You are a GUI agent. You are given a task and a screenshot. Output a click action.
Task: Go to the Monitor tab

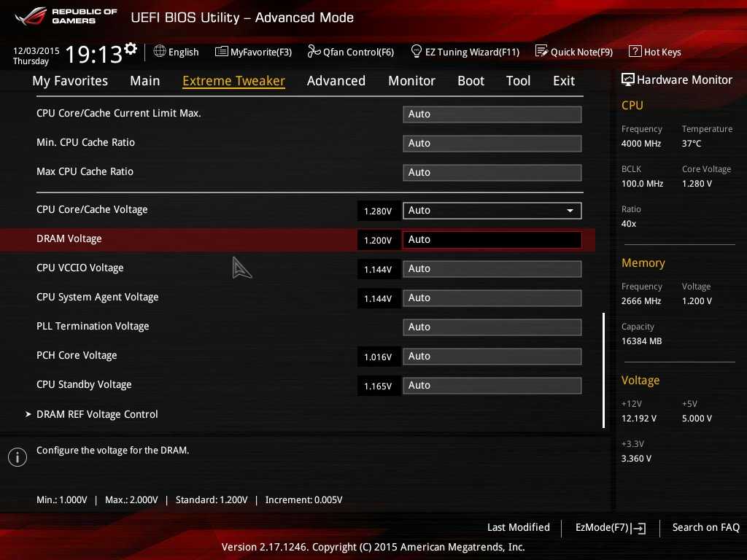coord(411,81)
